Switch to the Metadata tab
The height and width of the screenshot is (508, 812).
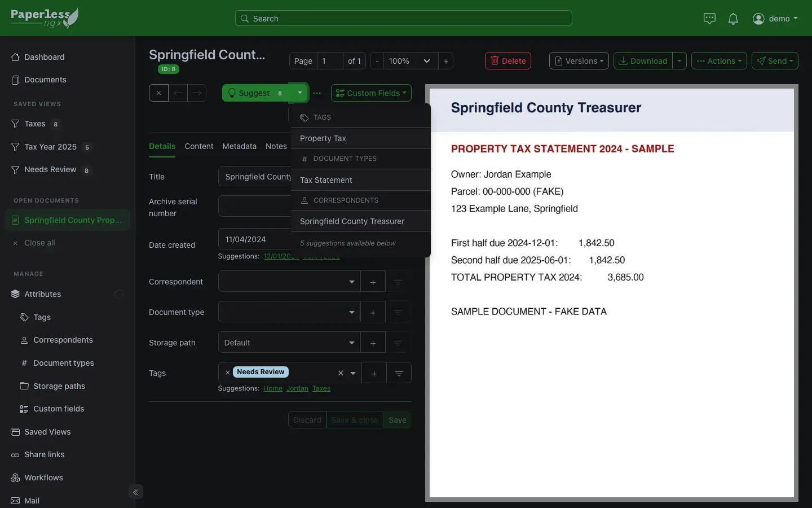[239, 146]
